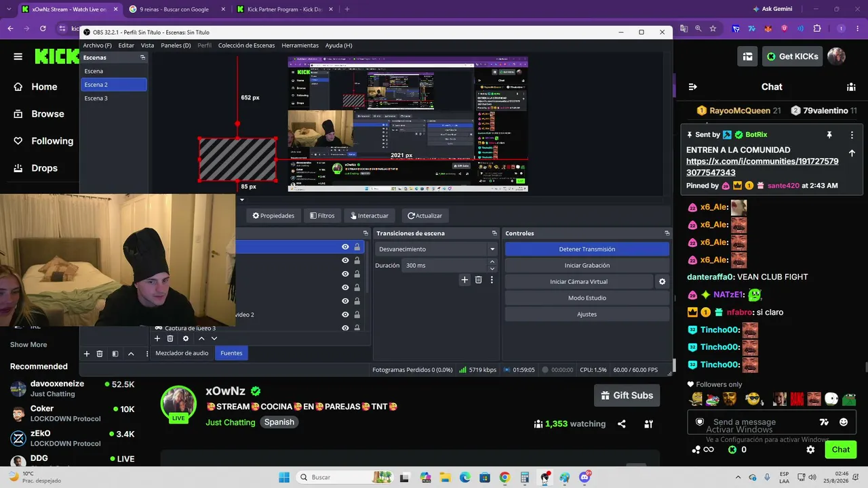Bookmark this page with star icon
This screenshot has height=488, width=868.
713,28
